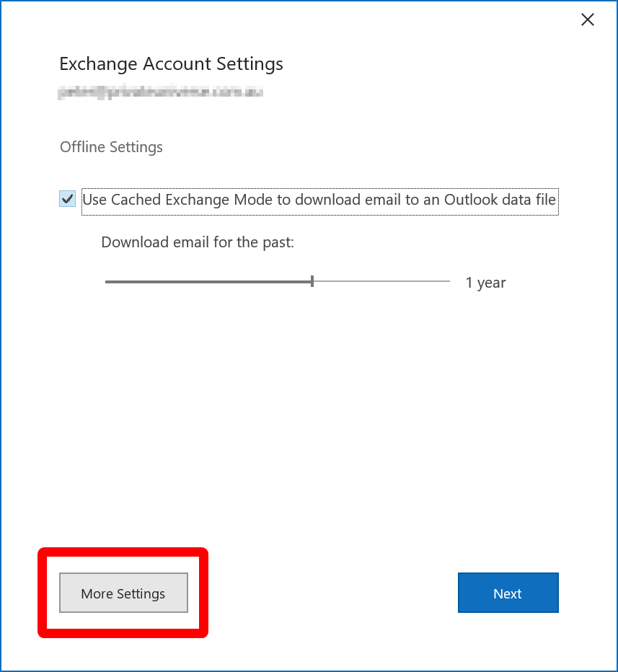The height and width of the screenshot is (672, 618).
Task: Set slider to its leftmost minimum end
Action: pos(107,281)
